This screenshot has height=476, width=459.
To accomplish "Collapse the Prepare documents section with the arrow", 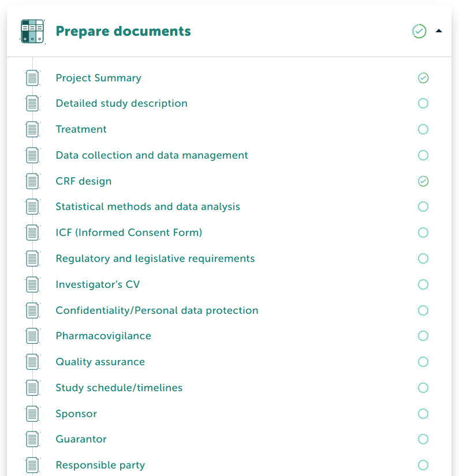I will point(439,31).
